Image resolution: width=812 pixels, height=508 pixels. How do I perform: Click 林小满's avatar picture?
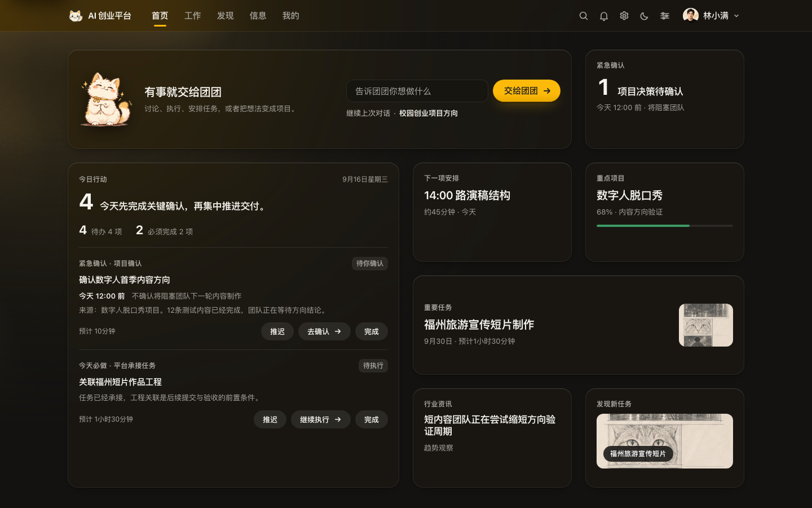point(691,16)
